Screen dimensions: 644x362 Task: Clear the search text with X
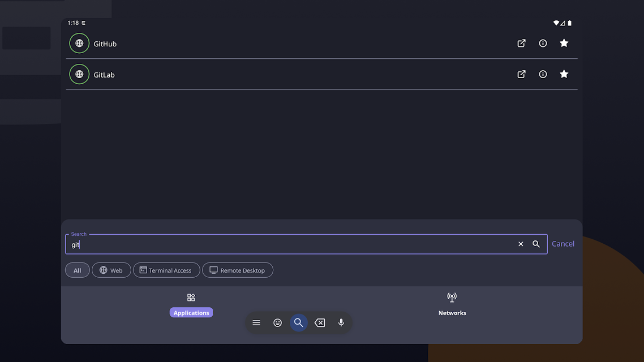[521, 244]
